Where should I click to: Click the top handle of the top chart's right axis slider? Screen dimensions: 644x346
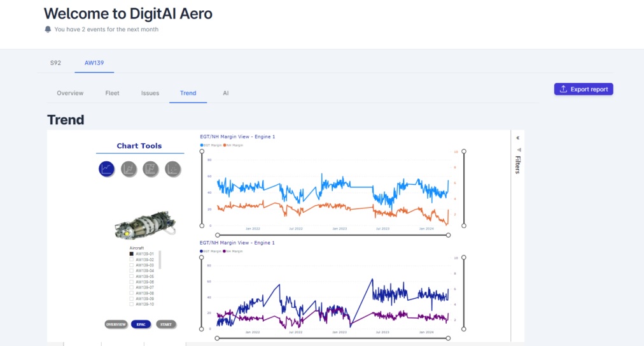[x=464, y=152]
